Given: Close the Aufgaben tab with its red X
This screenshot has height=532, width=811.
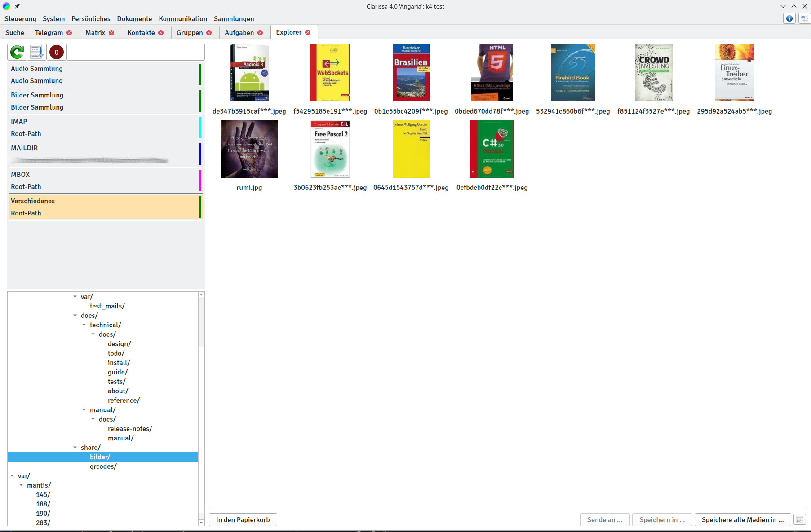Looking at the screenshot, I should pyautogui.click(x=260, y=33).
